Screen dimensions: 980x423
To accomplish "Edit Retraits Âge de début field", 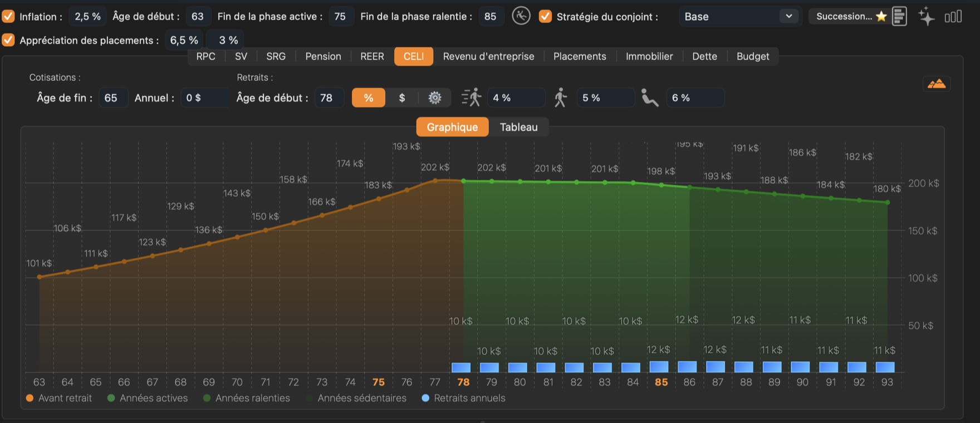I will pyautogui.click(x=329, y=98).
